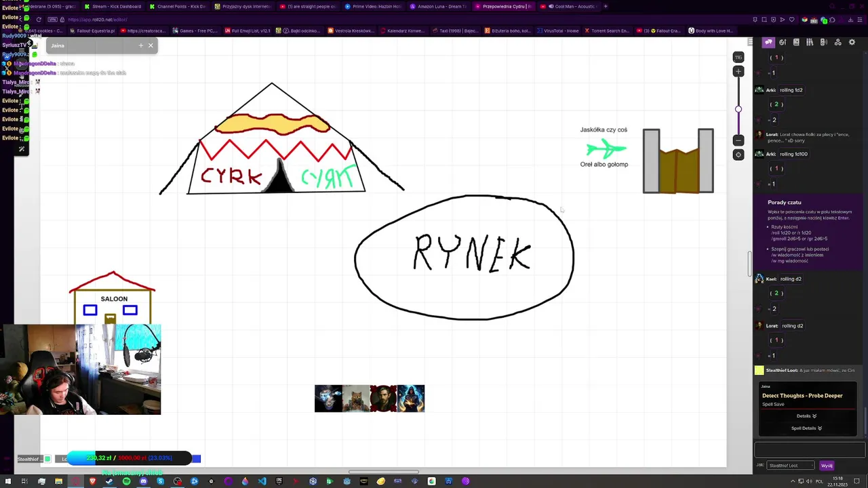Select the green airplane token
868x488 pixels.
point(606,148)
